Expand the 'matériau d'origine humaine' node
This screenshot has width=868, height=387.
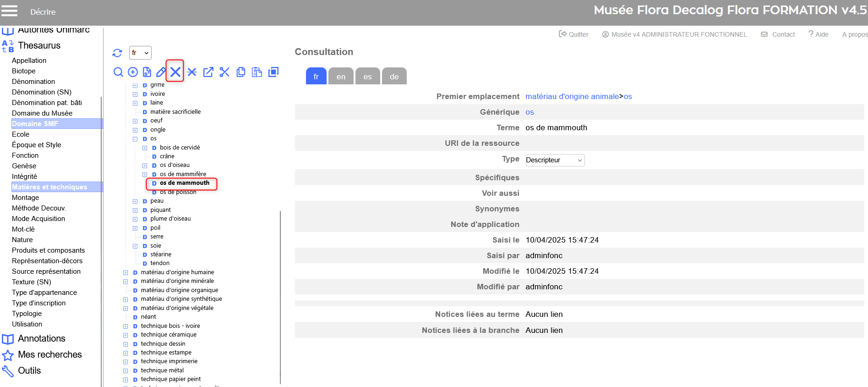126,273
